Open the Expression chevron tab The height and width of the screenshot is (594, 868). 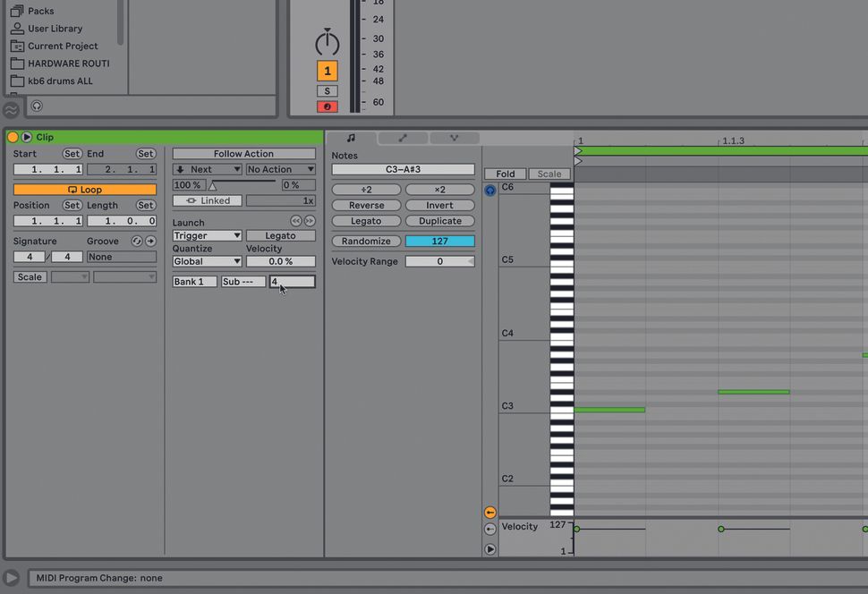click(x=455, y=138)
